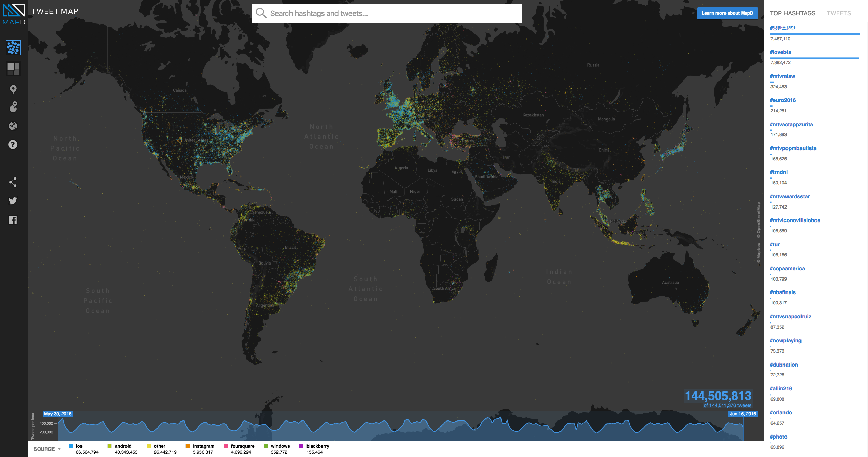Image resolution: width=868 pixels, height=457 pixels.
Task: Switch to the TWEETS tab
Action: [838, 13]
